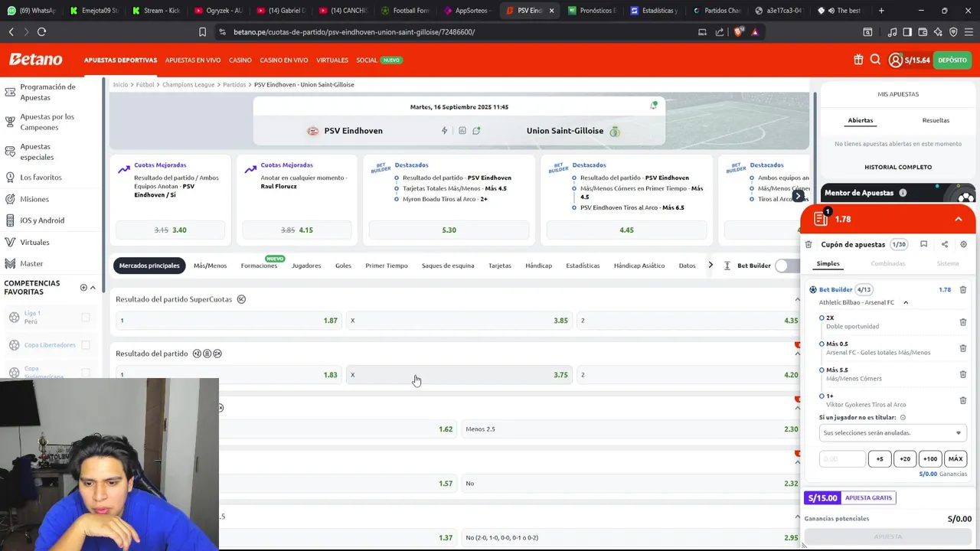Open bet slip settings gear

[963, 244]
